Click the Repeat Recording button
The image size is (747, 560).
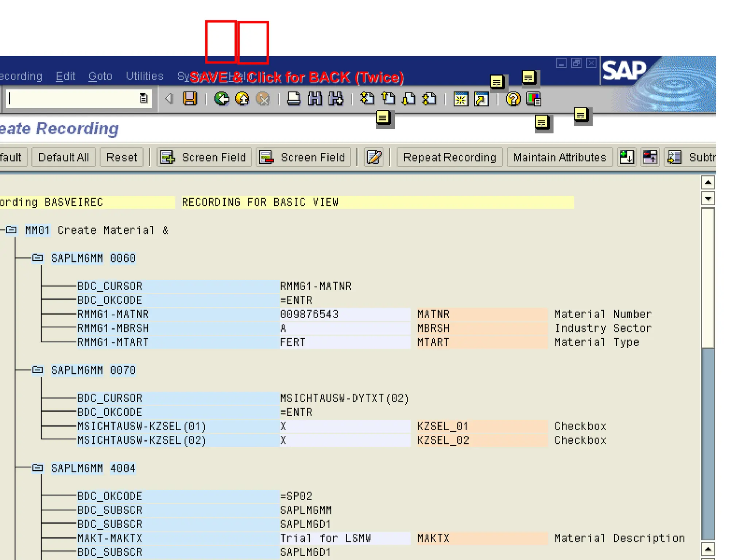coord(449,157)
